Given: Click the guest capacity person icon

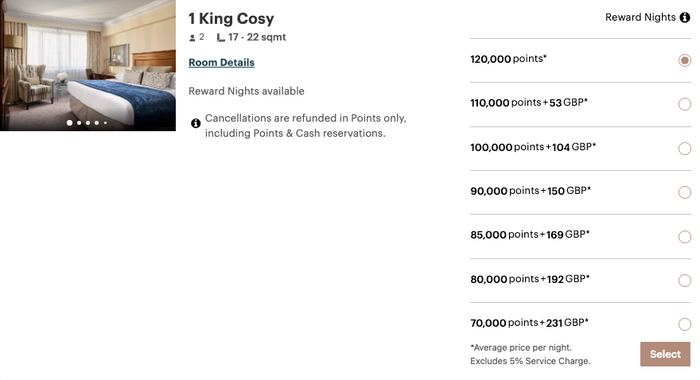Looking at the screenshot, I should 192,38.
